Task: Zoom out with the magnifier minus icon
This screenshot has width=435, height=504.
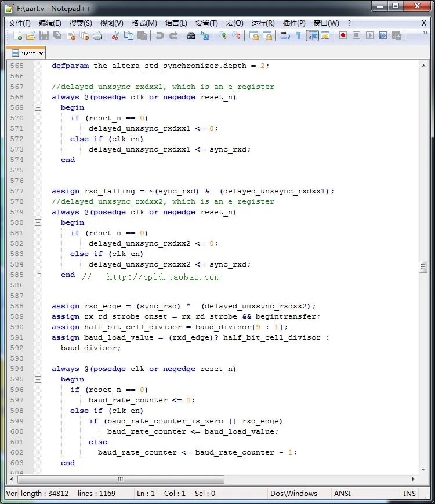Action: (235, 35)
